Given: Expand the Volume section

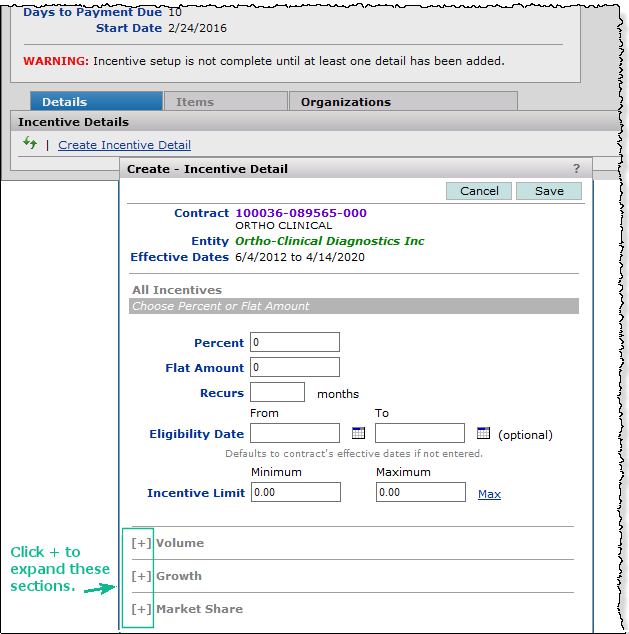Looking at the screenshot, I should click(x=141, y=543).
